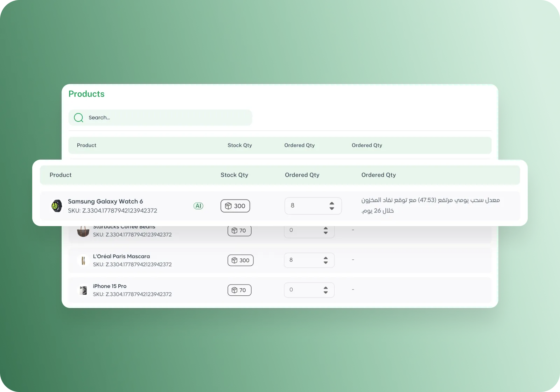Viewport: 560px width, 392px height.
Task: Increase ordered quantity for Samsung Galaxy Watch 6
Action: point(332,203)
